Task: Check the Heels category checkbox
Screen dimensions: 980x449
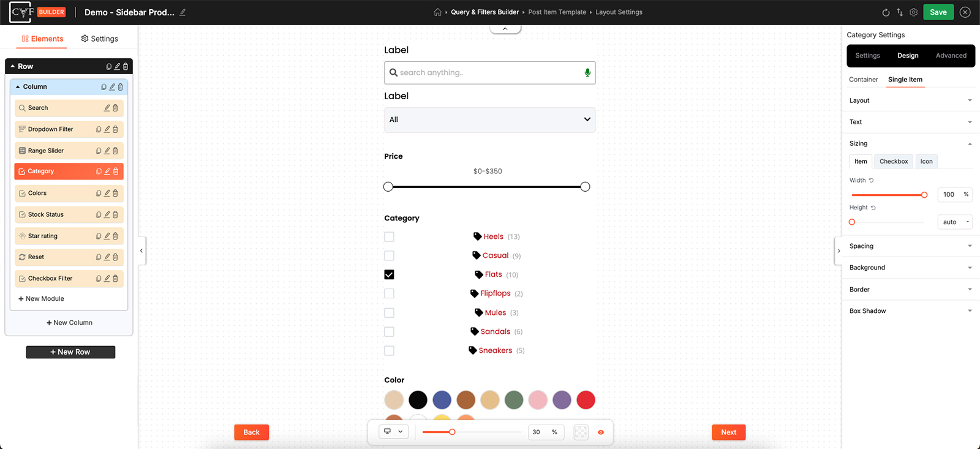Action: click(389, 237)
